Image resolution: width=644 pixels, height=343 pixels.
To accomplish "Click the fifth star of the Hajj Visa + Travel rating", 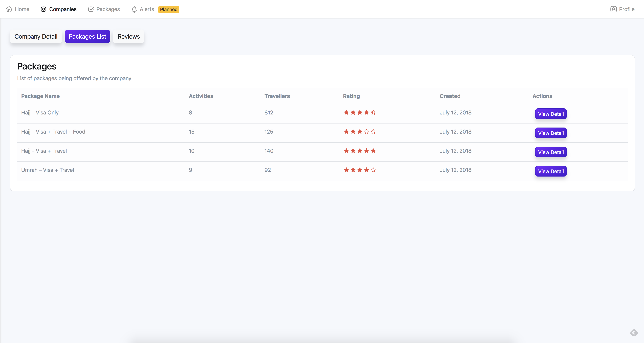I will click(x=373, y=151).
